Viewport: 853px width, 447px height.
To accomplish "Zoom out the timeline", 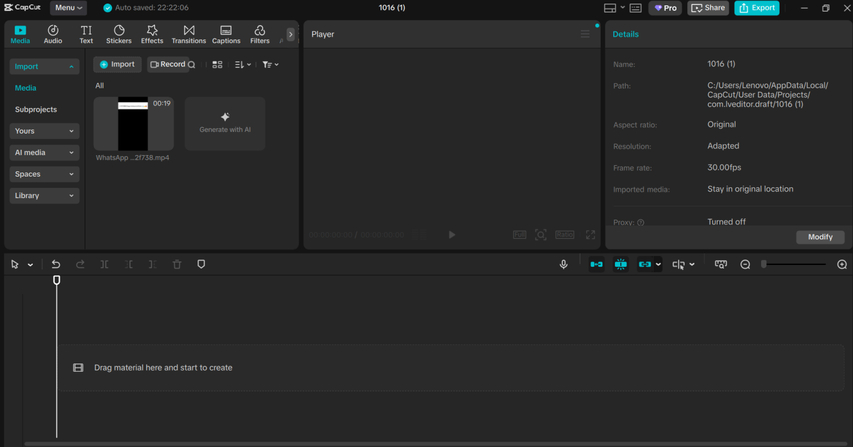I will pyautogui.click(x=745, y=264).
